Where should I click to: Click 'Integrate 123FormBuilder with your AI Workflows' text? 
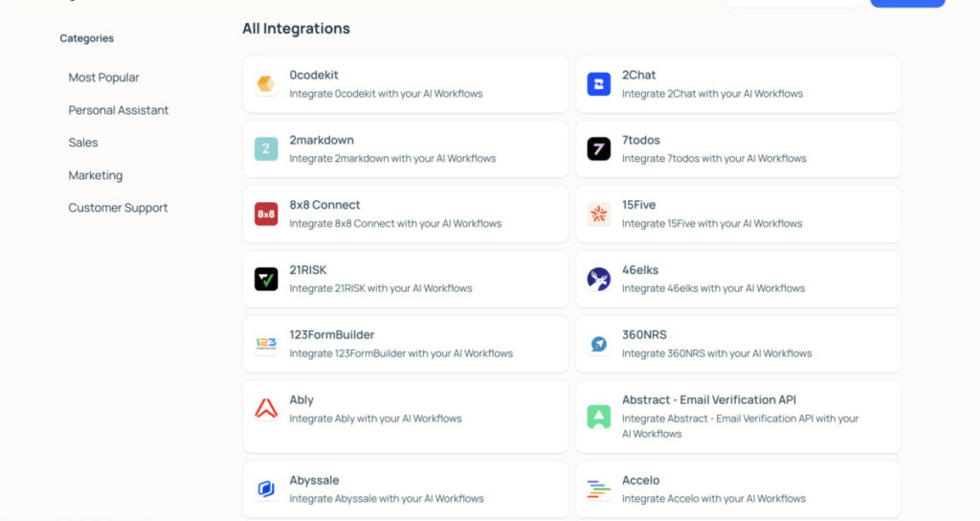[x=401, y=353]
